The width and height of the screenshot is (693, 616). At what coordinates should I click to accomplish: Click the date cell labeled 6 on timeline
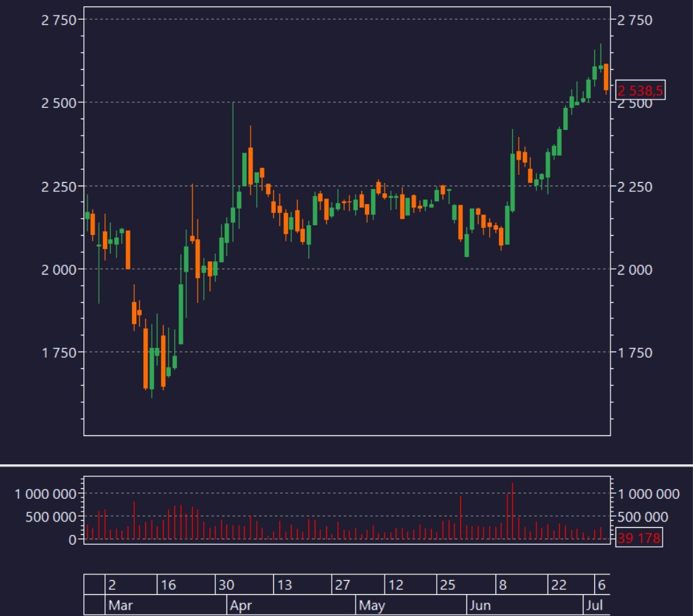pyautogui.click(x=601, y=585)
